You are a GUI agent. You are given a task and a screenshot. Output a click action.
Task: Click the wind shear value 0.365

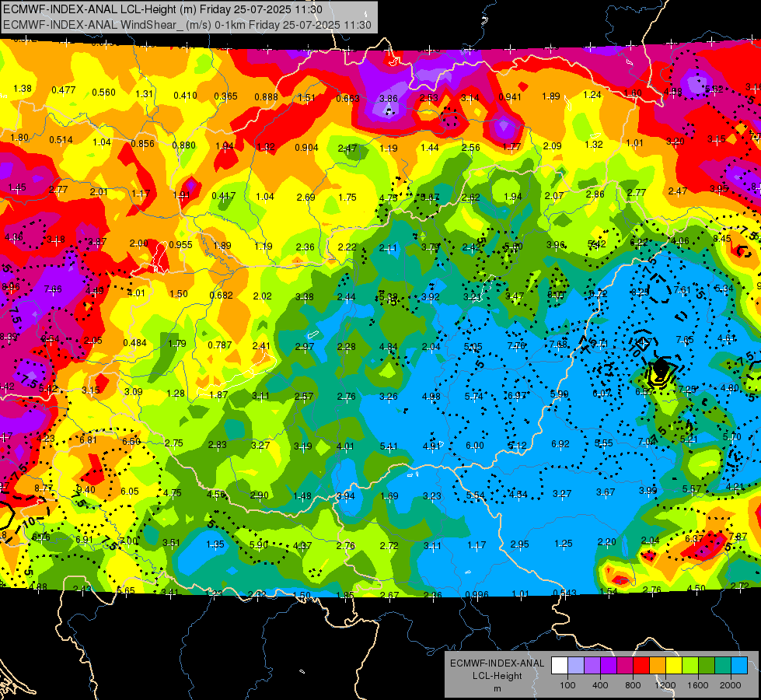225,96
